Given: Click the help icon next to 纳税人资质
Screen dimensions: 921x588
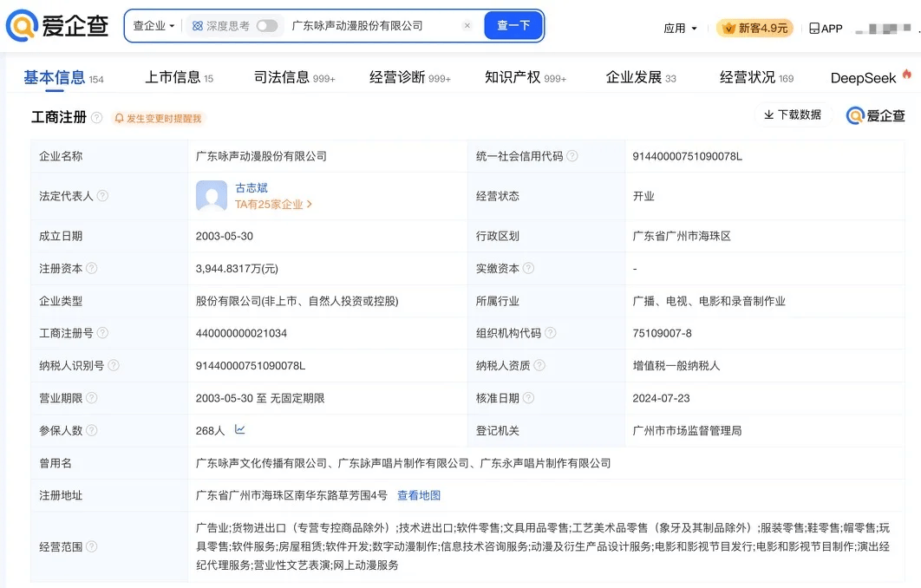Looking at the screenshot, I should (539, 365).
